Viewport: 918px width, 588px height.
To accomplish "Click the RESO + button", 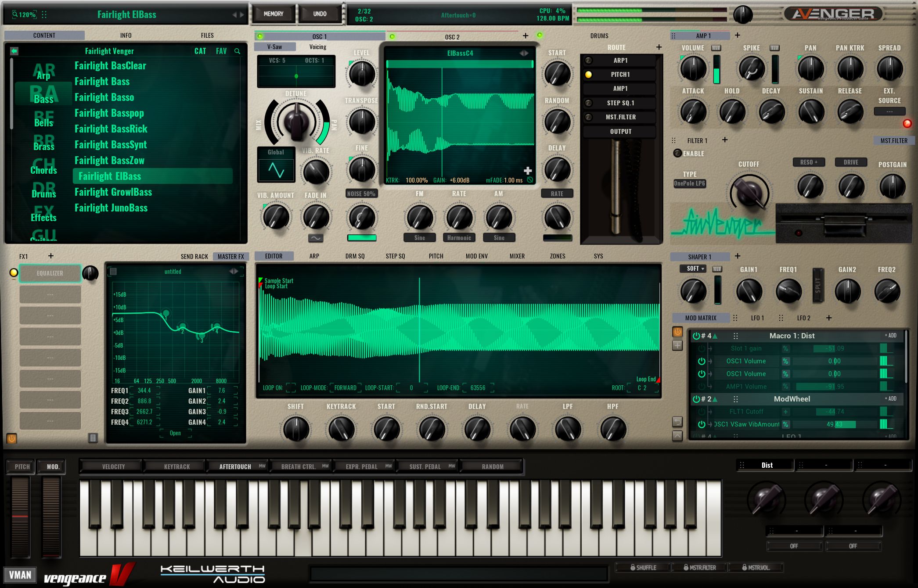I will pyautogui.click(x=809, y=162).
